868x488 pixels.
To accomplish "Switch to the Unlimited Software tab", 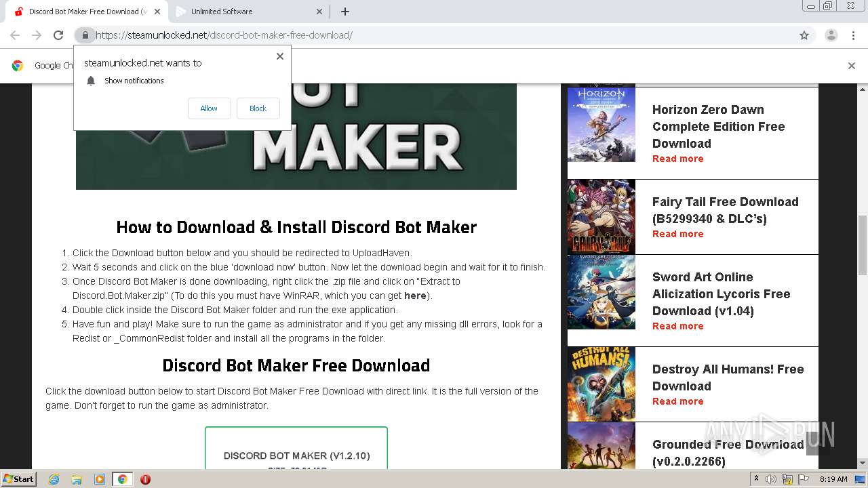I will click(x=248, y=12).
